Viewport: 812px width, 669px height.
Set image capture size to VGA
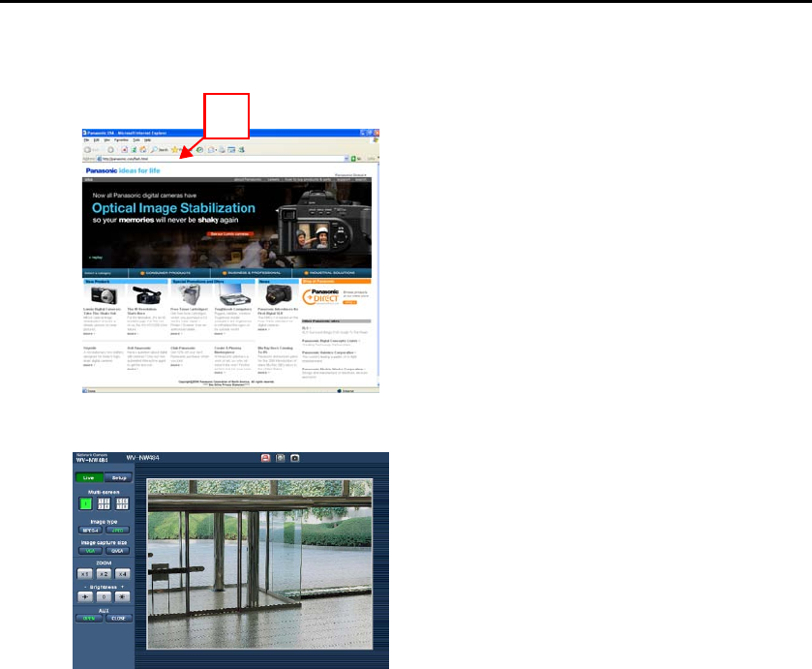91,551
